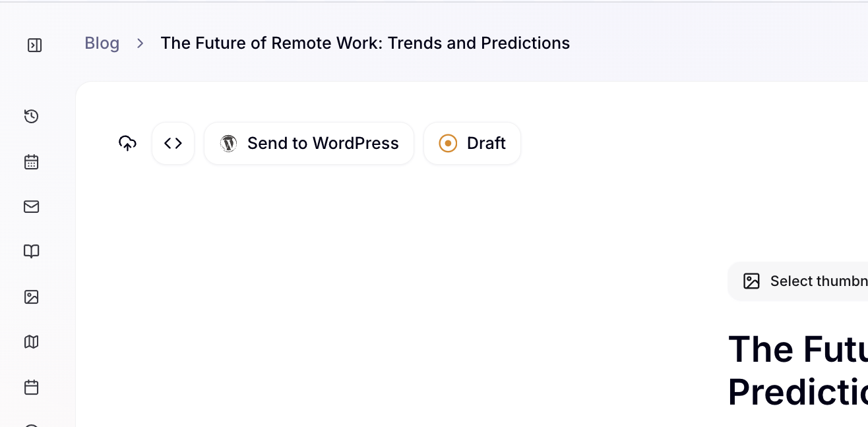Image resolution: width=868 pixels, height=427 pixels.
Task: Open the Blog breadcrumb link
Action: pos(102,43)
